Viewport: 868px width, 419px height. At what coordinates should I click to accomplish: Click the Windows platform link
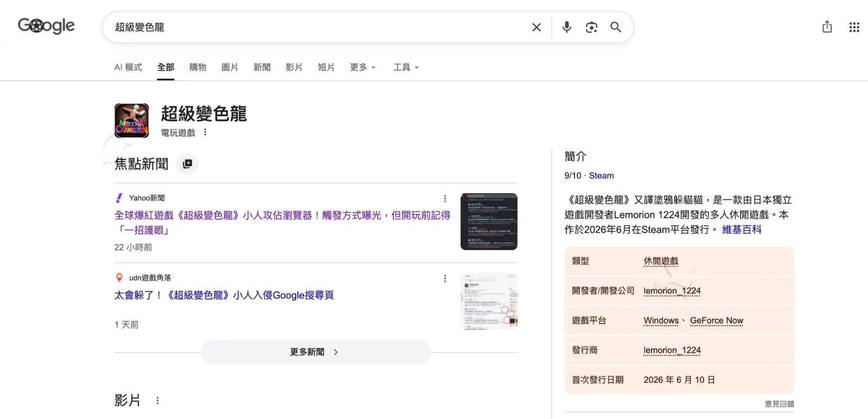pos(661,321)
